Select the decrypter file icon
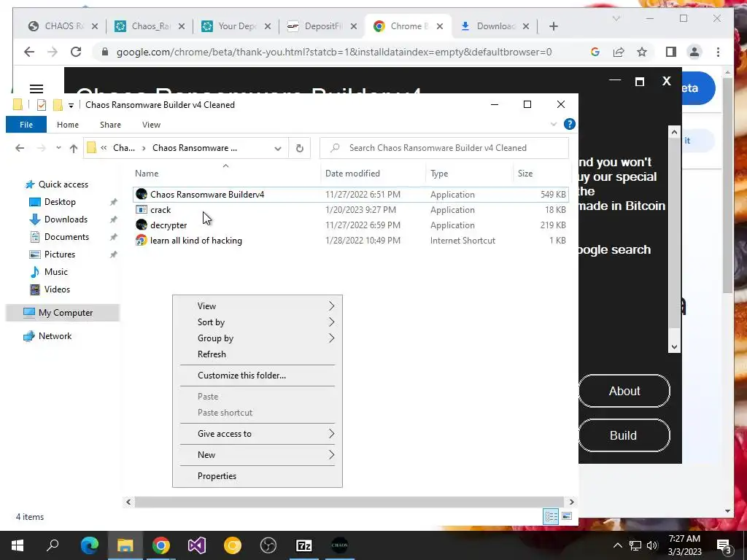The image size is (747, 560). pyautogui.click(x=142, y=225)
